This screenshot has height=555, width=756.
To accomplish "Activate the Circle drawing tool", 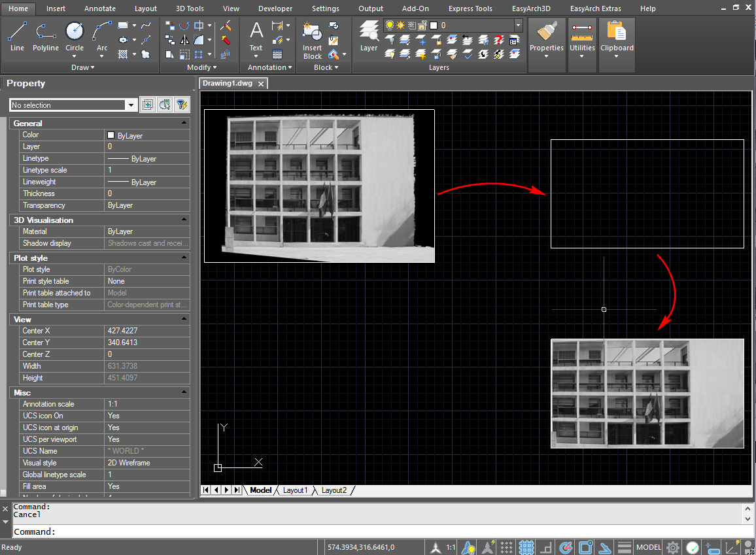I will [75, 31].
